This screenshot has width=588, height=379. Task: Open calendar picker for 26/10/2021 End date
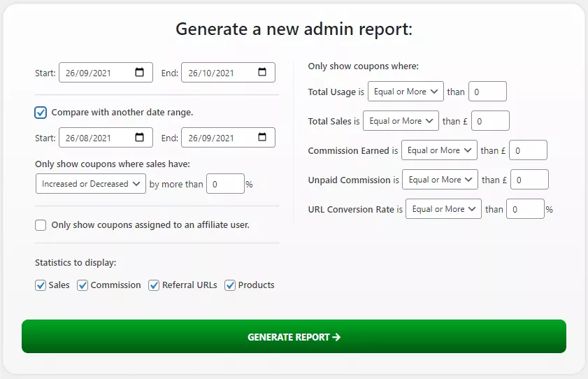tap(262, 72)
